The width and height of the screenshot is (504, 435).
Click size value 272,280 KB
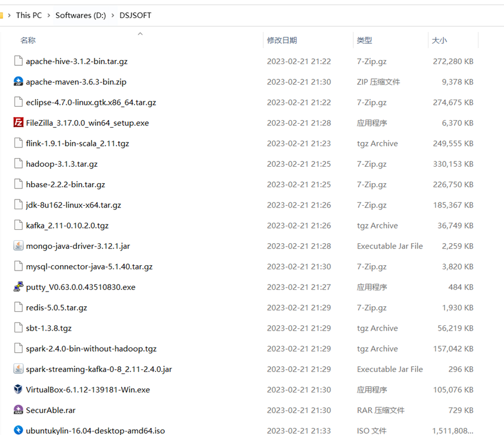coord(453,61)
